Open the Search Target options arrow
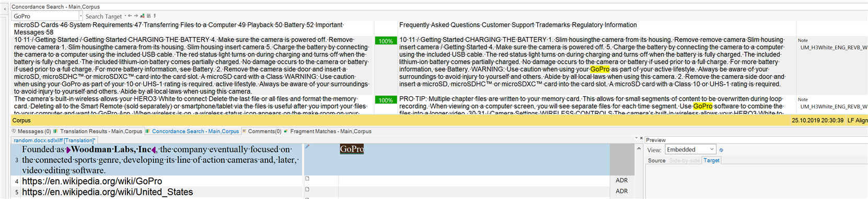 click(125, 16)
